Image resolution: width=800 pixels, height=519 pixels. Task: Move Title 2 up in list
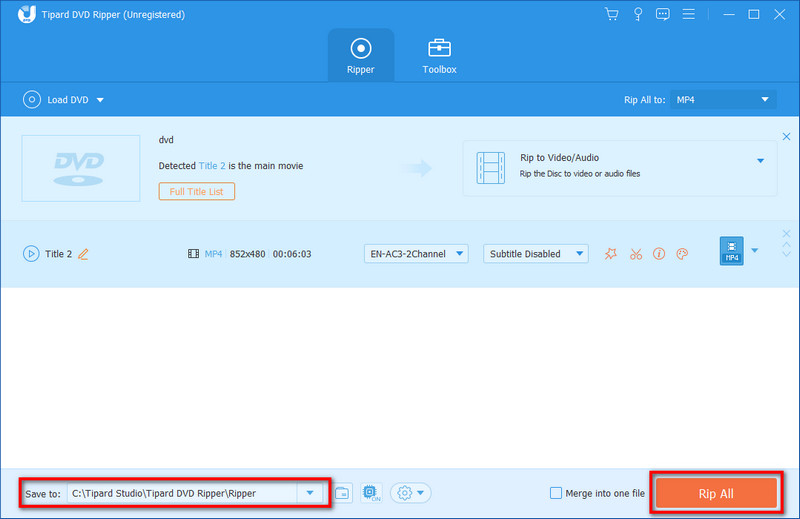pyautogui.click(x=786, y=244)
